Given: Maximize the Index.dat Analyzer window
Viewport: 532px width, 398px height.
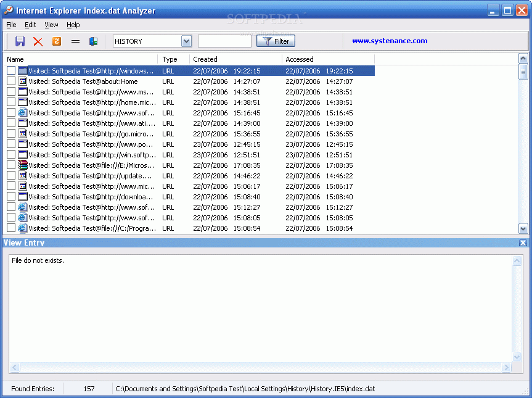Looking at the screenshot, I should click(x=507, y=10).
